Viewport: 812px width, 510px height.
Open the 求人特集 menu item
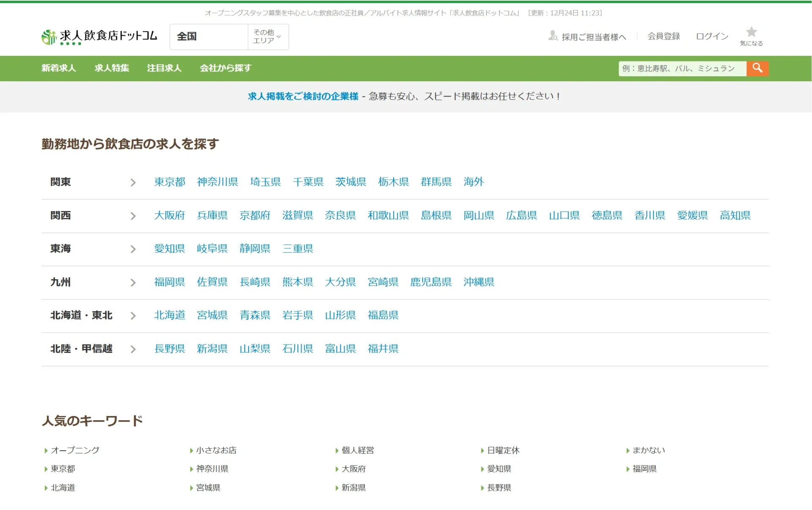(x=112, y=68)
